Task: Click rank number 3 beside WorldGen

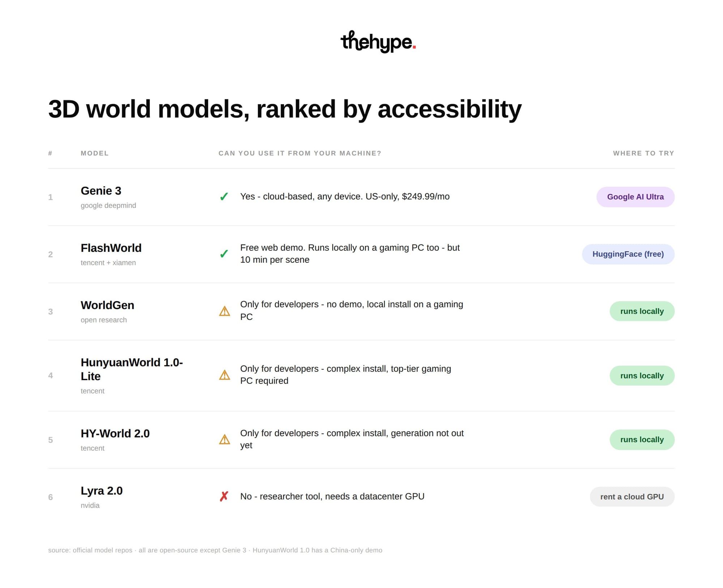Action: coord(51,312)
